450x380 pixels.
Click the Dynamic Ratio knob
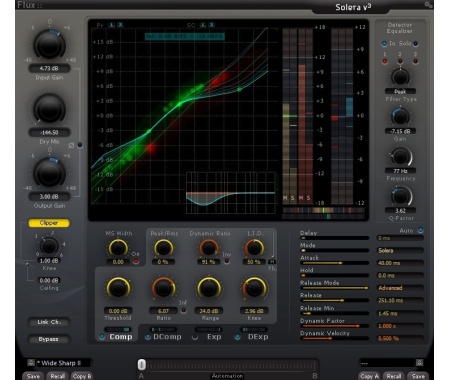coord(209,248)
